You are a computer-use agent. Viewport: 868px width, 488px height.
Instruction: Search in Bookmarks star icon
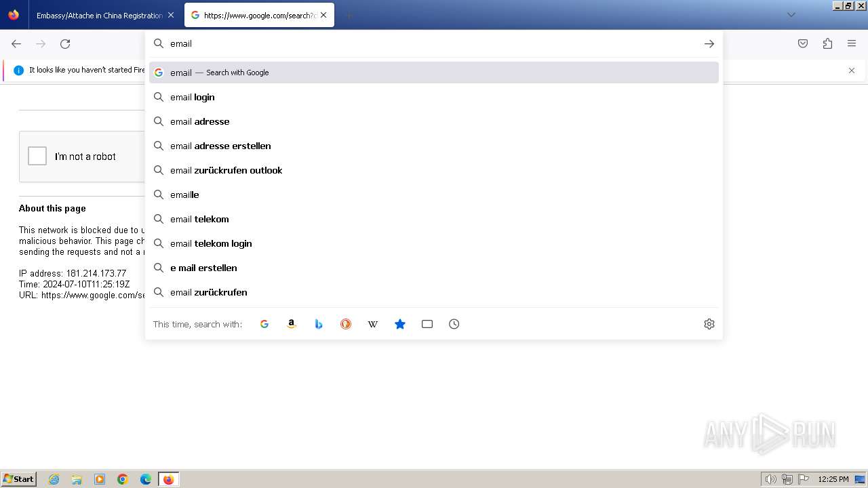coord(400,324)
